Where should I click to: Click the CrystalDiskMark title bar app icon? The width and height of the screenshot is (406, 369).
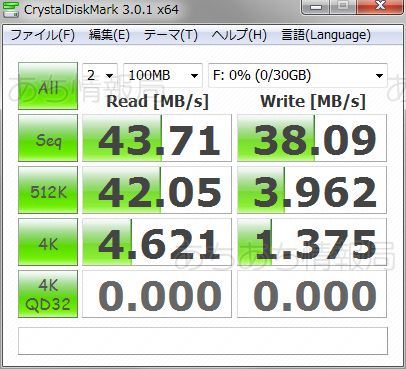pos(11,9)
